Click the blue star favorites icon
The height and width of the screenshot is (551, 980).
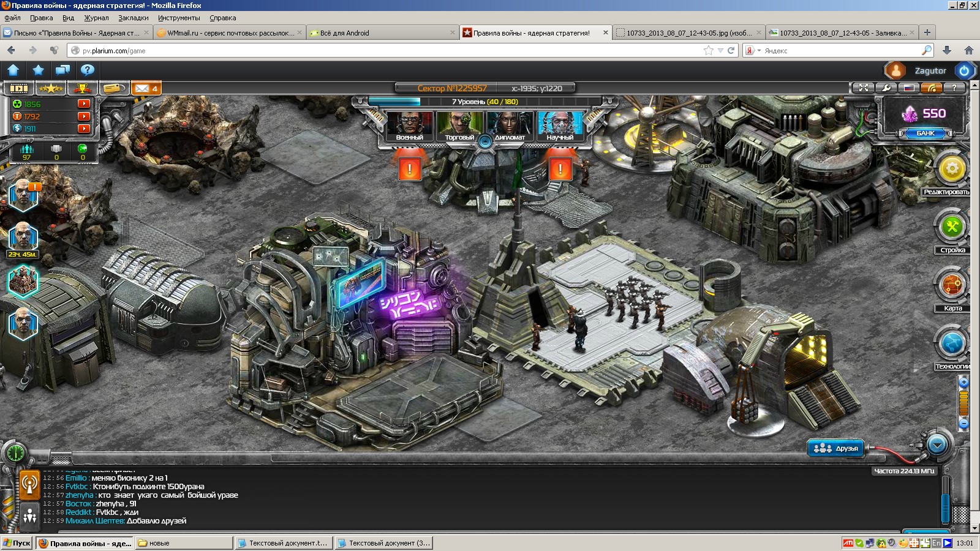(x=38, y=70)
